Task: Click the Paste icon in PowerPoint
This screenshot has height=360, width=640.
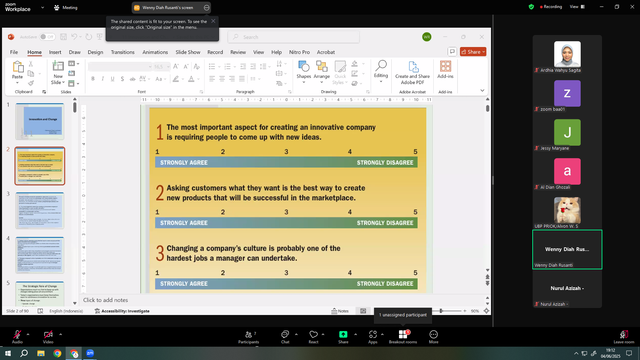Action: [18, 67]
